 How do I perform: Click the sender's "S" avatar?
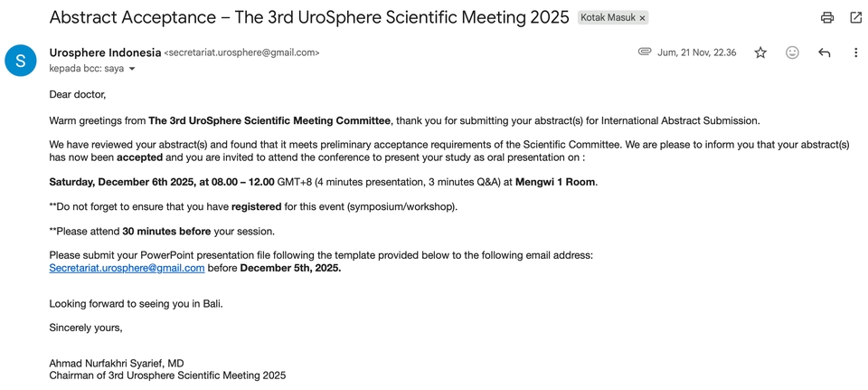21,61
